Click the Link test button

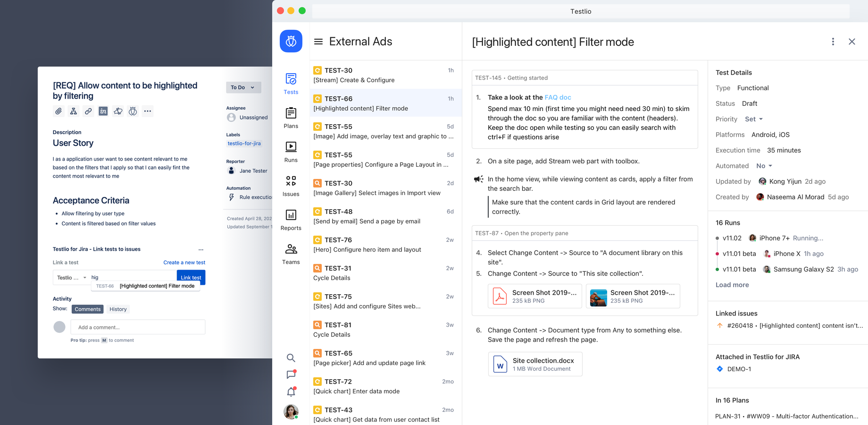[x=191, y=277]
